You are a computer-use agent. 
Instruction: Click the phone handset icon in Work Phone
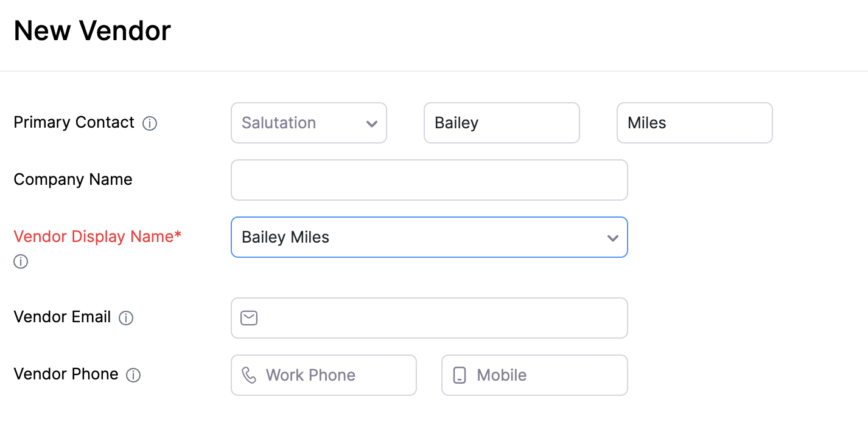pos(249,375)
